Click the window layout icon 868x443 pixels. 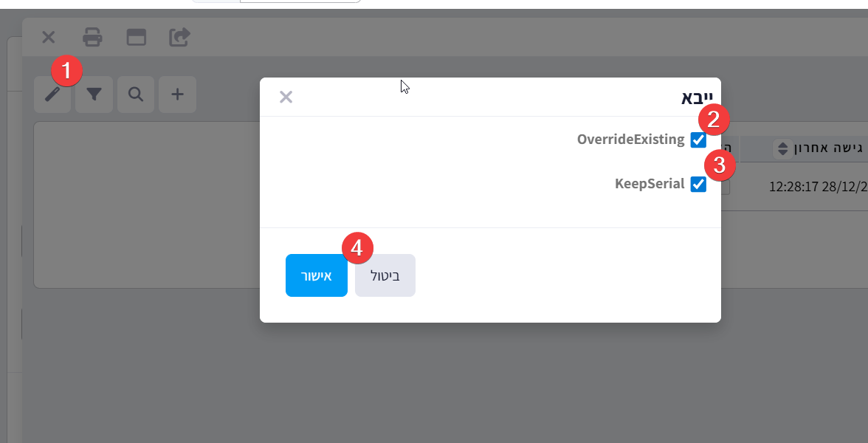point(136,37)
